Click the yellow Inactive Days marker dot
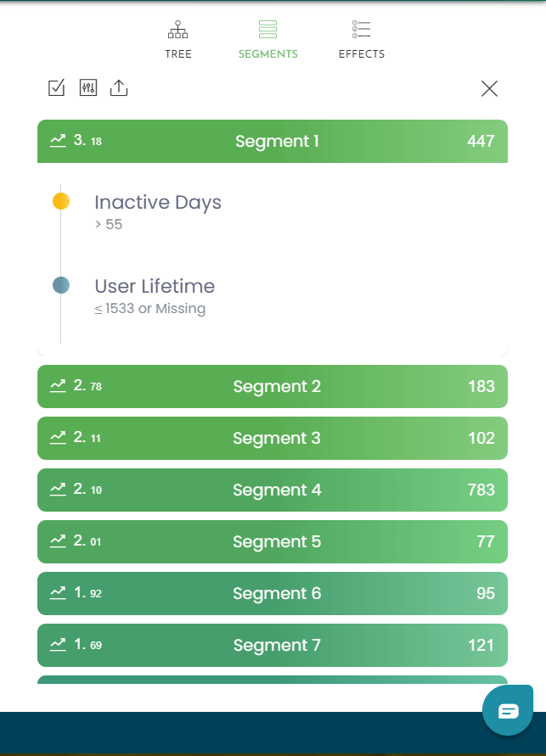The width and height of the screenshot is (546, 756). click(x=61, y=201)
